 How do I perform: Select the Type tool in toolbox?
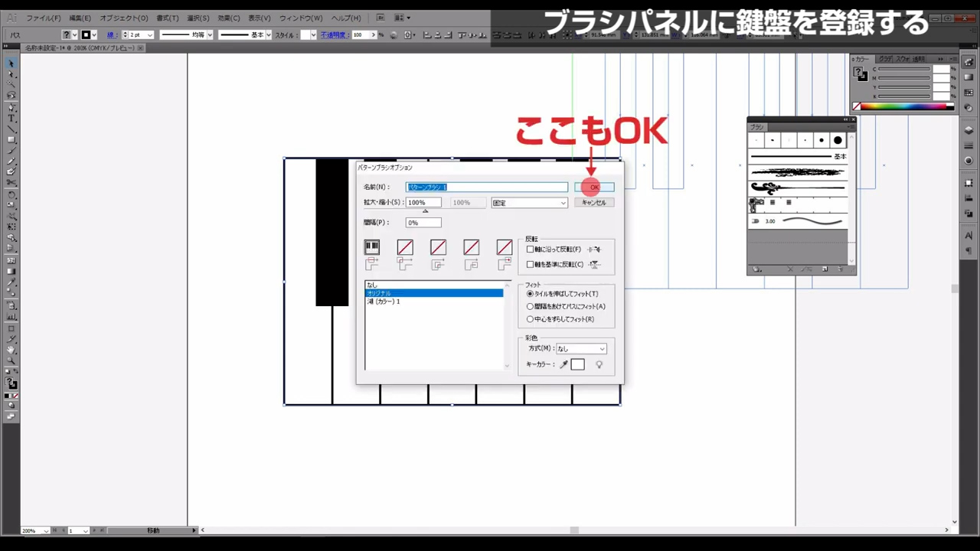[x=11, y=119]
